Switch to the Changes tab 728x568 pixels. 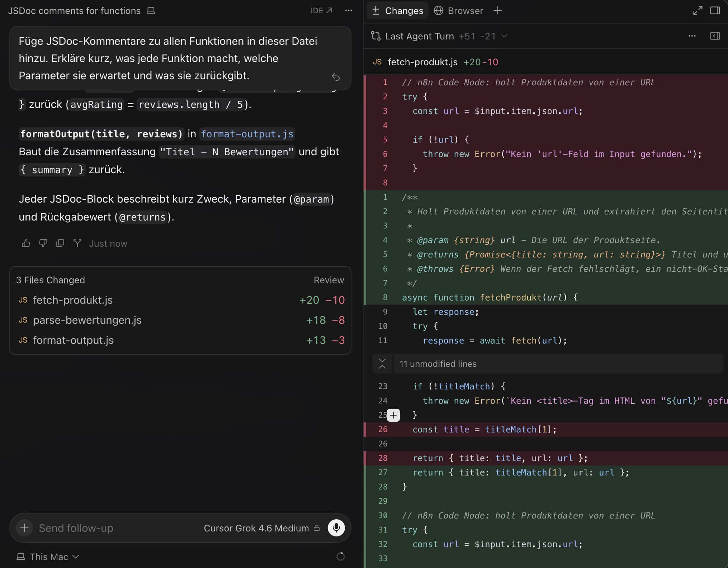tap(397, 11)
